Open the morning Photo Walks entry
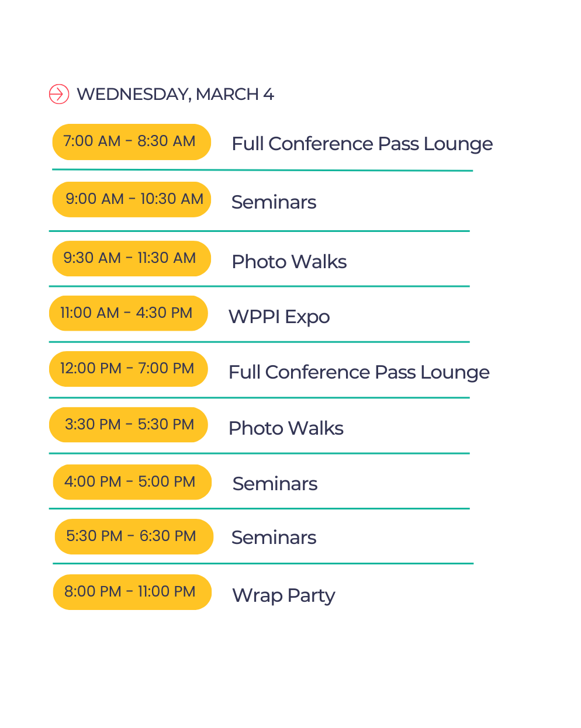Screen dimensions: 581x728 (x=289, y=262)
